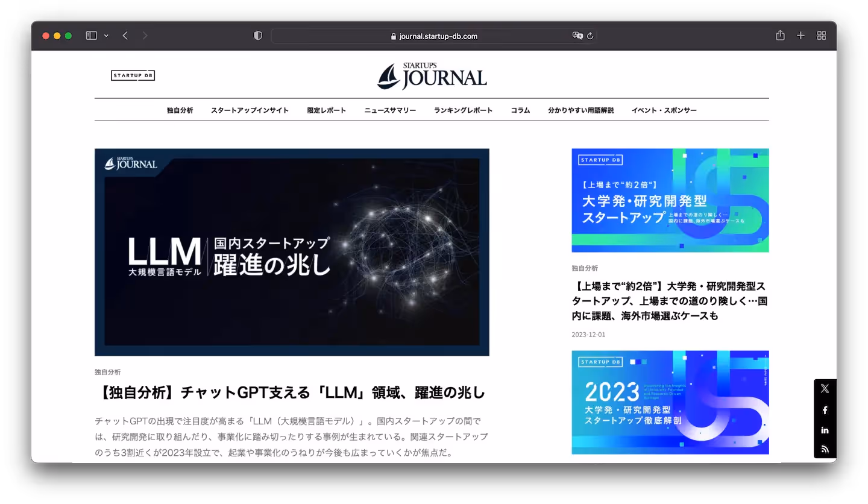This screenshot has width=868, height=504.
Task: Share on X with the X icon
Action: (x=825, y=389)
